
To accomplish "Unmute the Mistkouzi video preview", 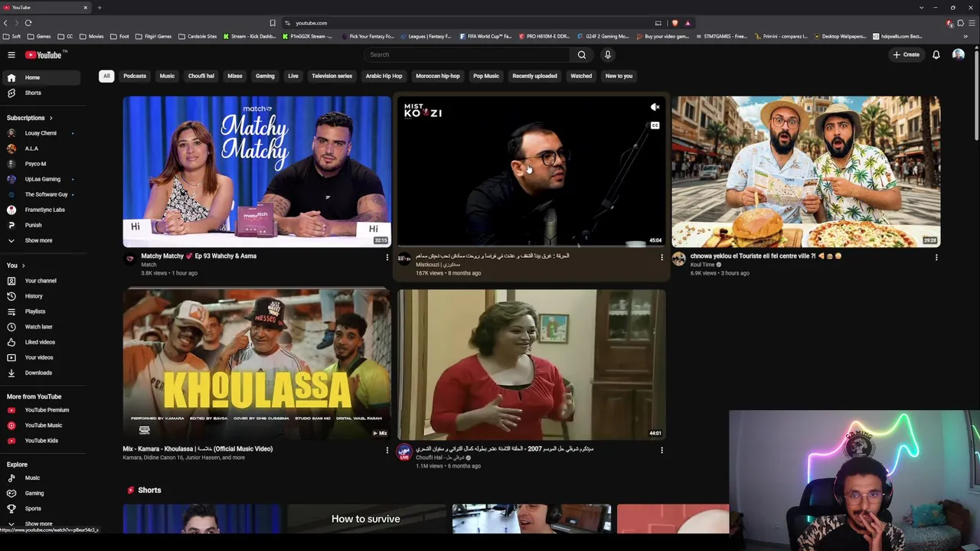I will (655, 108).
